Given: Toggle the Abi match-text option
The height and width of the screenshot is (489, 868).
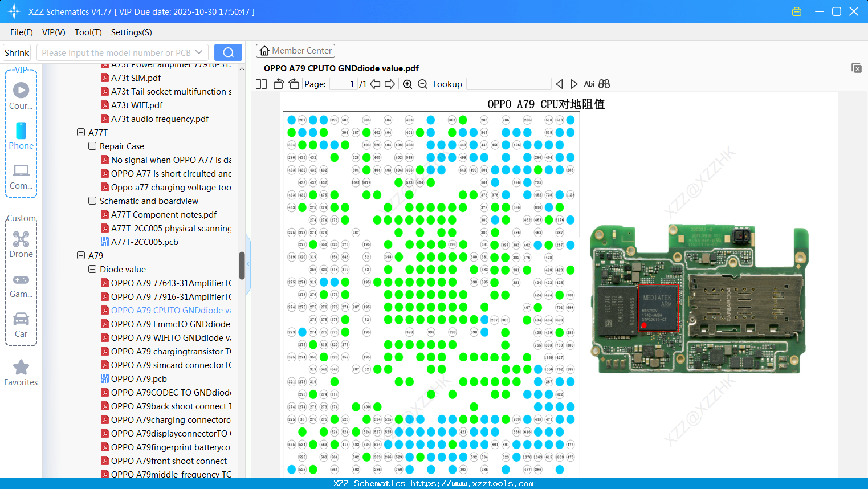Looking at the screenshot, I should 589,84.
